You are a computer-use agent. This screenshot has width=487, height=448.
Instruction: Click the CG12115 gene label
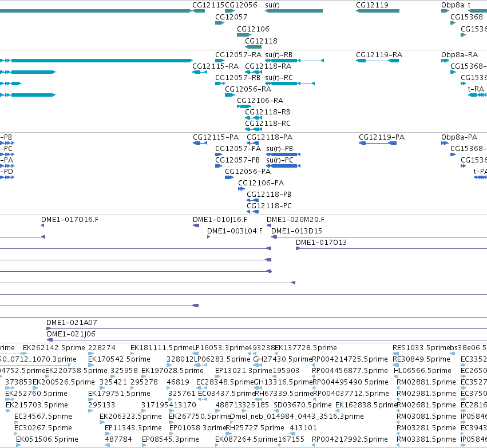pyautogui.click(x=208, y=5)
